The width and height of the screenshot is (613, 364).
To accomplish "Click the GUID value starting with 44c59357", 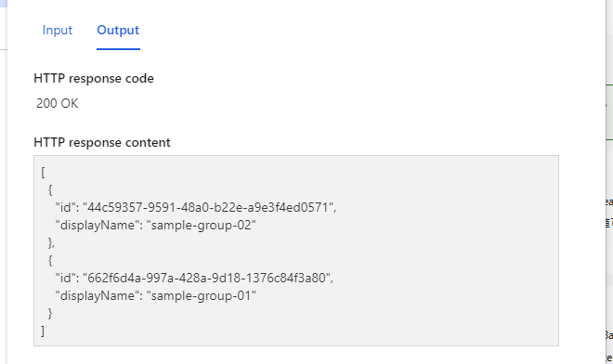I will (x=210, y=207).
